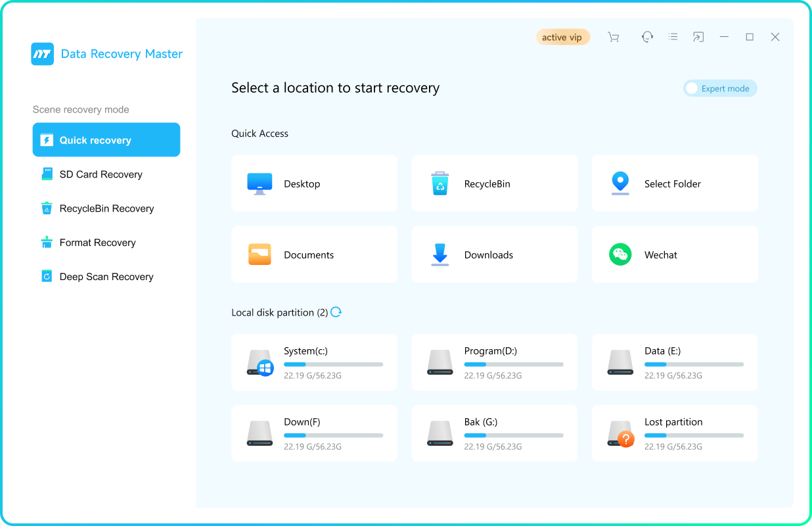Image resolution: width=812 pixels, height=526 pixels.
Task: Click the Bak (G:) drive icon
Action: [x=440, y=433]
